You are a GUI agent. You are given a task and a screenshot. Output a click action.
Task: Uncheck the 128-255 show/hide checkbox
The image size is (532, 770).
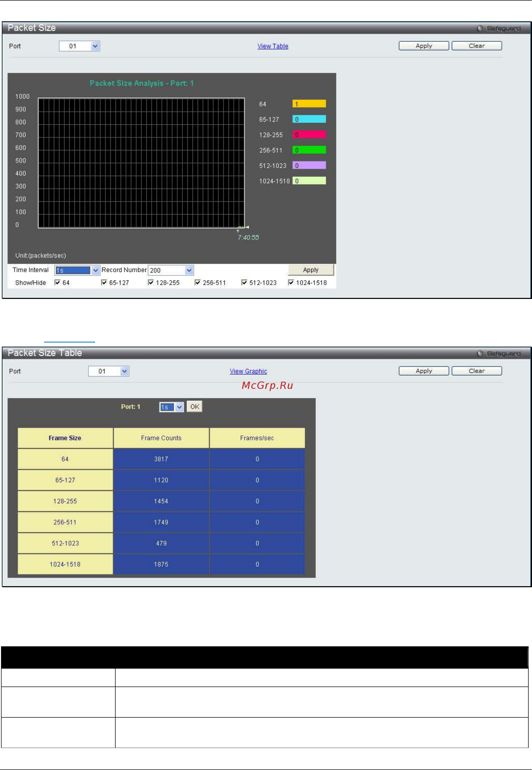151,282
